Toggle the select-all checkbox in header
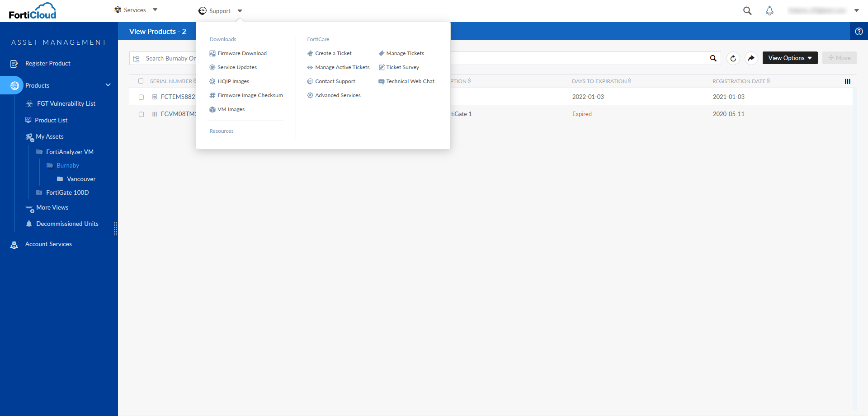The width and height of the screenshot is (868, 416). click(x=141, y=81)
